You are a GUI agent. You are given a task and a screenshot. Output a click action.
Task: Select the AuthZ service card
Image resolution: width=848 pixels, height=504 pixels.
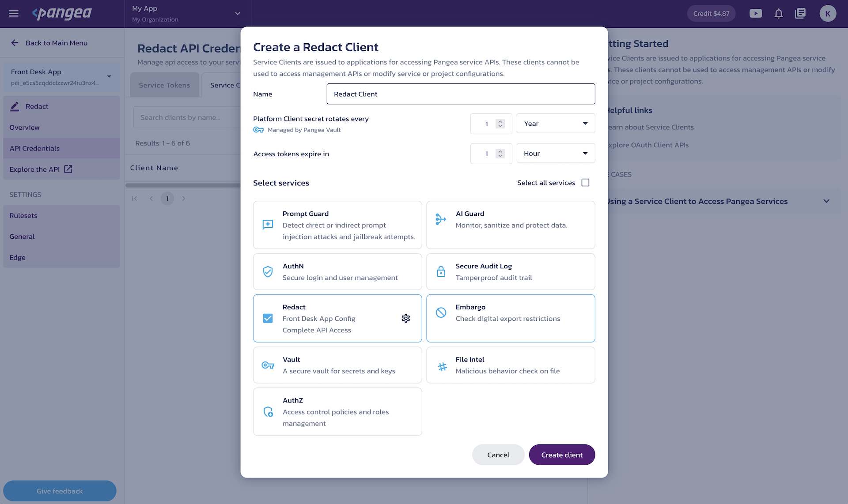337,412
